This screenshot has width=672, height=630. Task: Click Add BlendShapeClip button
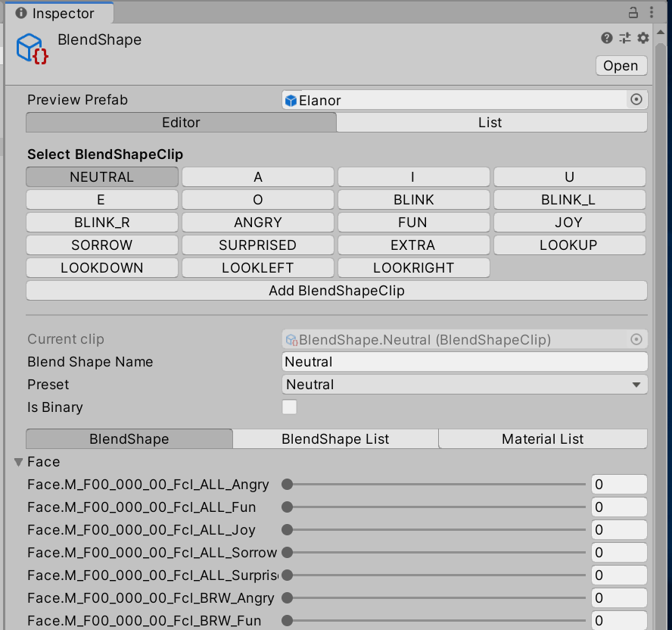pos(337,291)
